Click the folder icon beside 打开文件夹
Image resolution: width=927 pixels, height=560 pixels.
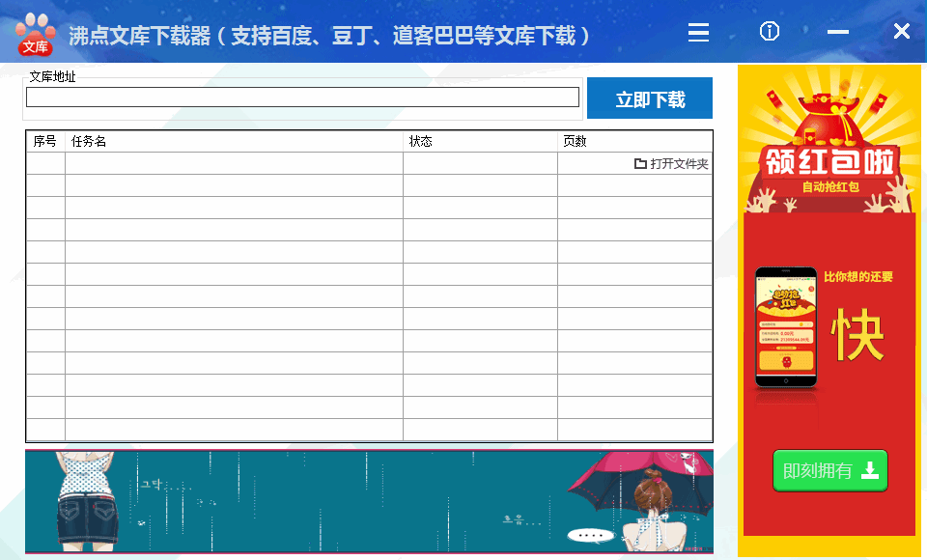[640, 164]
